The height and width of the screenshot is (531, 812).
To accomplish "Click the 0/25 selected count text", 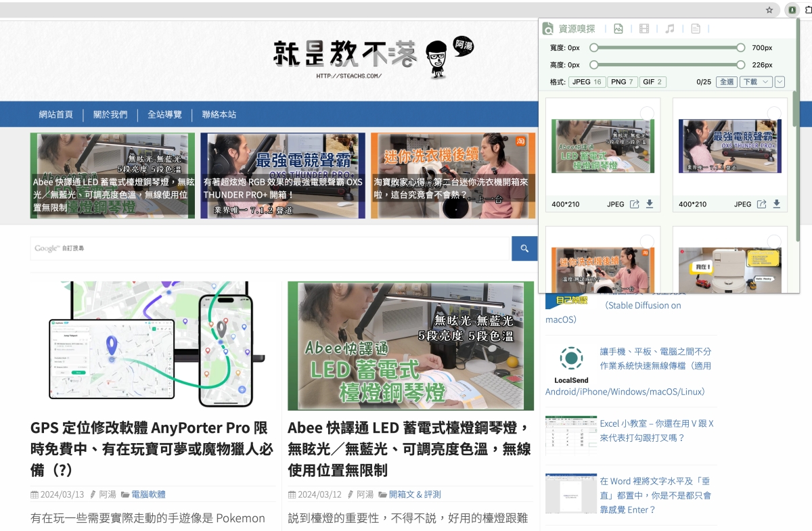I will click(x=704, y=82).
